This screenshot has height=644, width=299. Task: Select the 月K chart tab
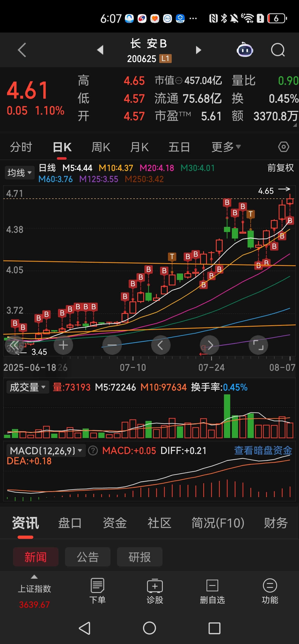tap(139, 147)
